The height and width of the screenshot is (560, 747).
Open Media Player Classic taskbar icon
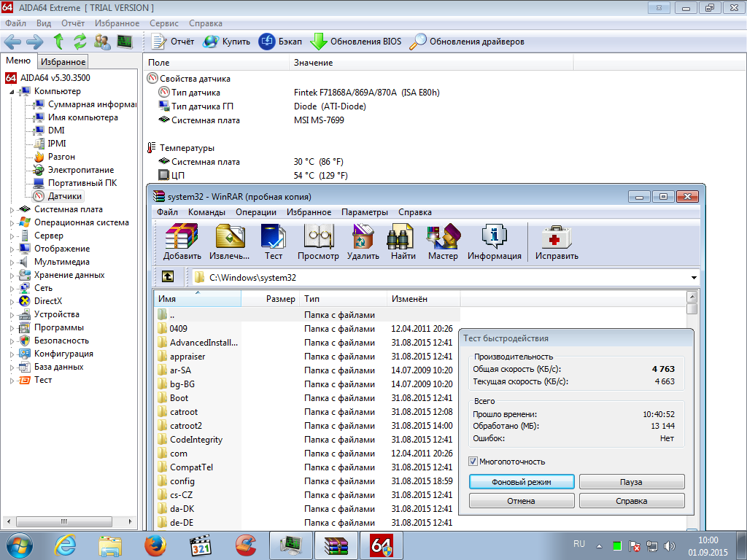tap(201, 545)
